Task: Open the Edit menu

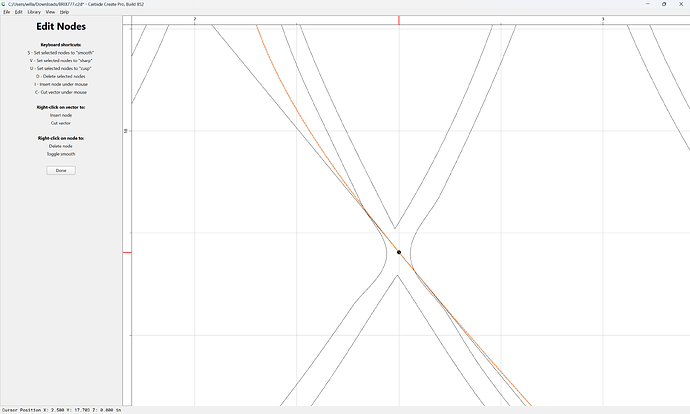Action: click(x=18, y=12)
